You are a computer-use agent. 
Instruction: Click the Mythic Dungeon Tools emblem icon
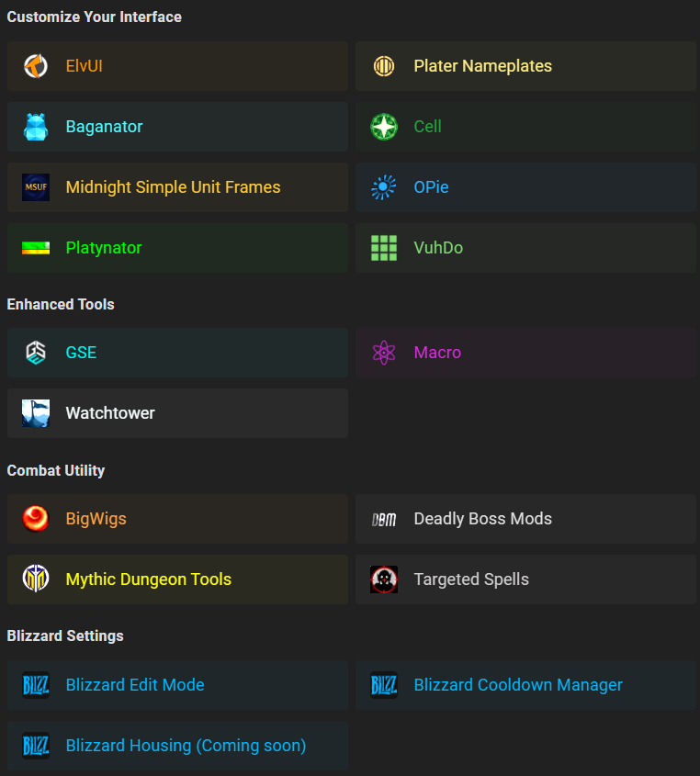click(x=36, y=579)
